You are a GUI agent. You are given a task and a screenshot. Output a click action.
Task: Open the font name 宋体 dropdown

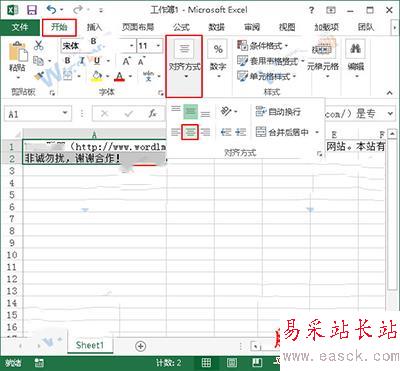pyautogui.click(x=132, y=46)
